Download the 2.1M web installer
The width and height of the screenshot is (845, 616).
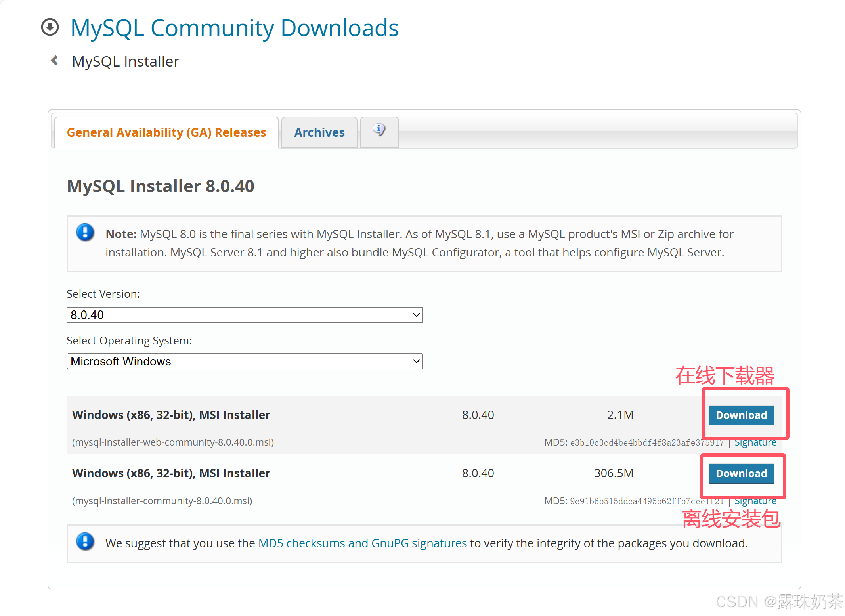pyautogui.click(x=741, y=415)
